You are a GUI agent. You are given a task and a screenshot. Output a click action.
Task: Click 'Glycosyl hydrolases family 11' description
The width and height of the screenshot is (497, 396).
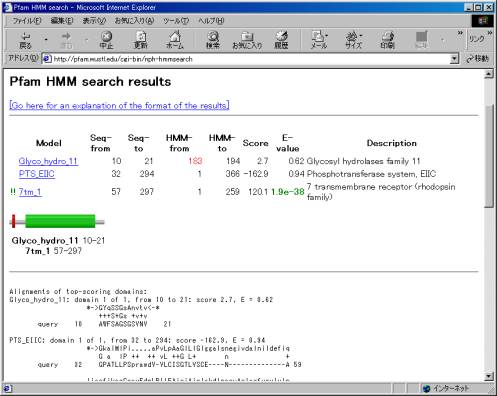[363, 161]
